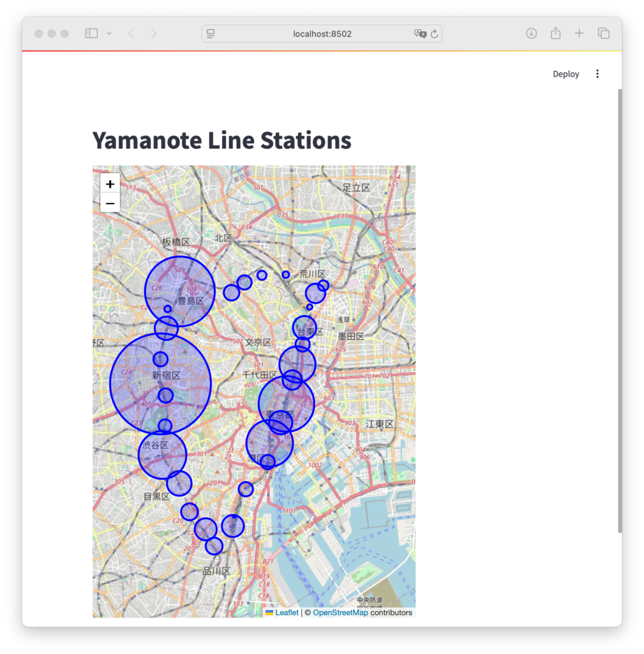Open a new browser tab
This screenshot has height=654, width=644.
tap(579, 33)
